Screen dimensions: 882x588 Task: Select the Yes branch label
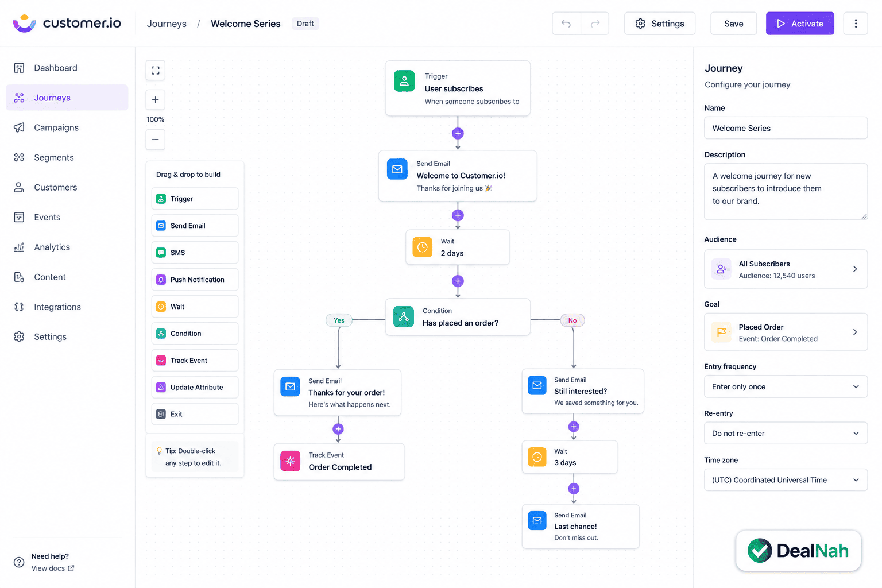(339, 320)
